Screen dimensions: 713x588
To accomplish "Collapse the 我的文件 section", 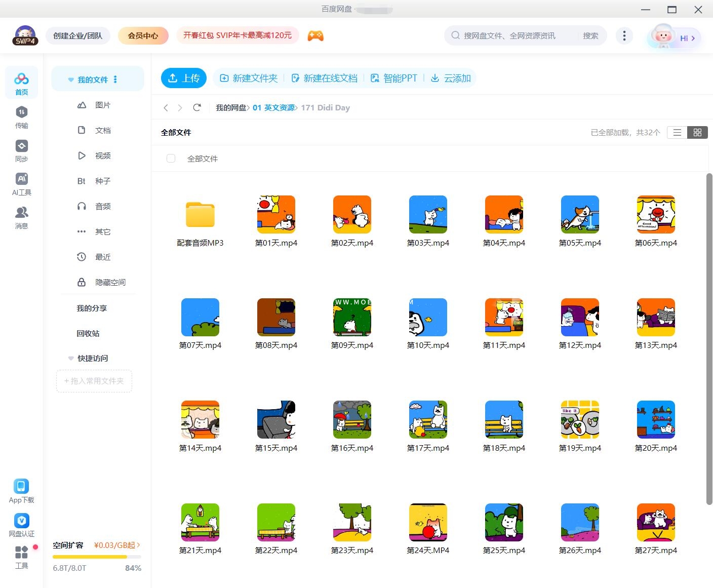I will pos(70,79).
